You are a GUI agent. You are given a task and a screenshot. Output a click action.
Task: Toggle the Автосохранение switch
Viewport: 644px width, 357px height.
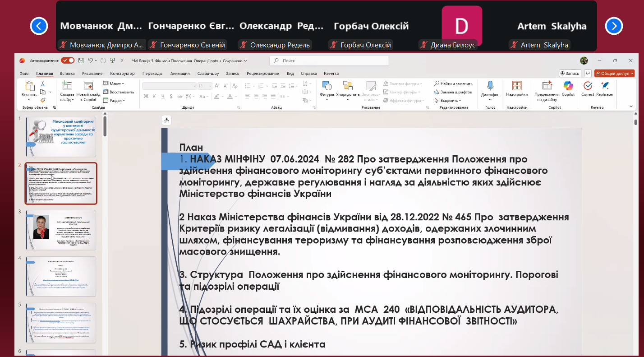68,60
